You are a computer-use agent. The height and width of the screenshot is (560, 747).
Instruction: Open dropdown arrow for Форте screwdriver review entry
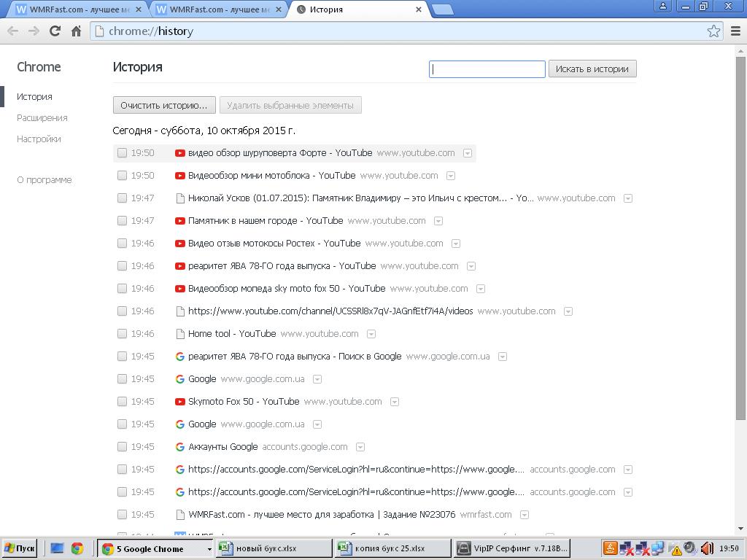[468, 153]
